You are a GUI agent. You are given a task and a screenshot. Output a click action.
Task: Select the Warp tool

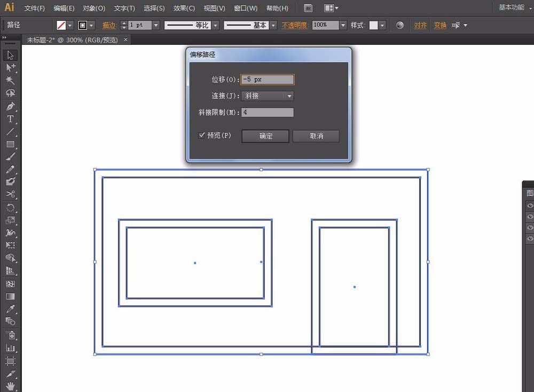coord(10,233)
